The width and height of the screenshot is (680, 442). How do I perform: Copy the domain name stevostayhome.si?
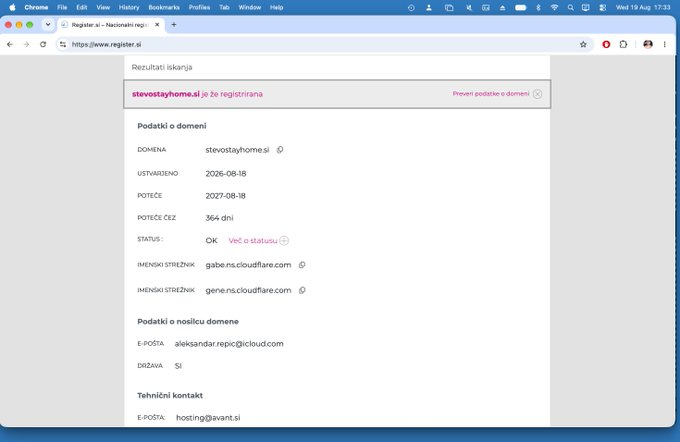280,150
